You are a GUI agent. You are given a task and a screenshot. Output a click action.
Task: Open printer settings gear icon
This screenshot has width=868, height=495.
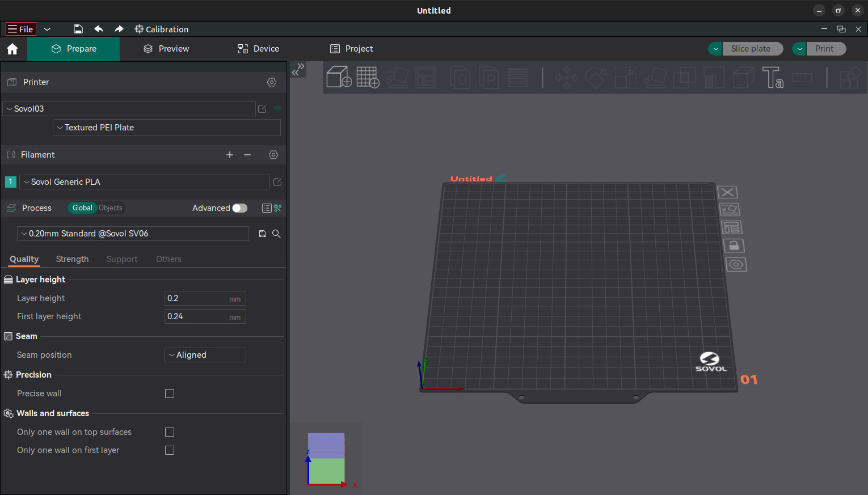(272, 82)
